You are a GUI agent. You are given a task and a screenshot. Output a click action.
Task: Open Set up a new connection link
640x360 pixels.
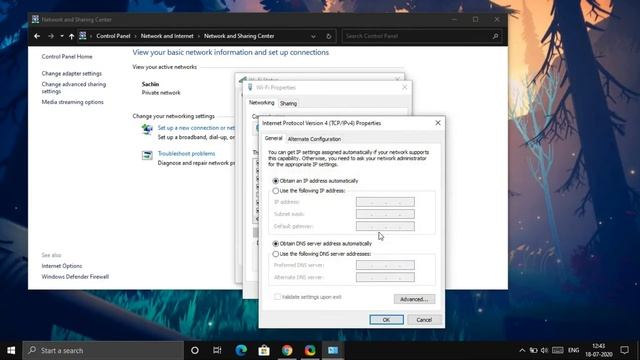pyautogui.click(x=196, y=128)
